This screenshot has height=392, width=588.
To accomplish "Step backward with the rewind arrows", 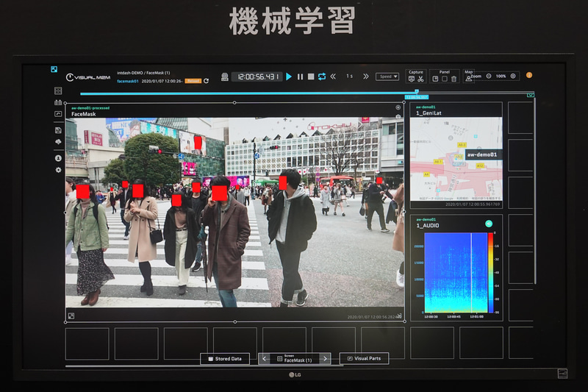I will click(333, 76).
